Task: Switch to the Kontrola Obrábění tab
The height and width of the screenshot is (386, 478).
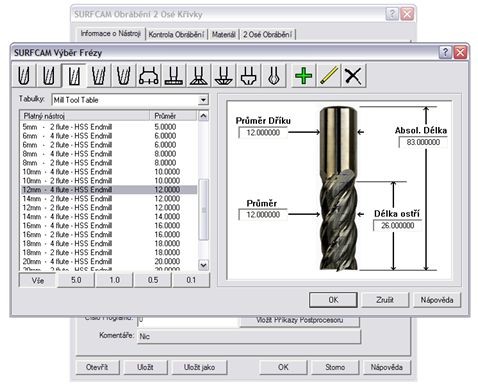Action: [x=176, y=34]
